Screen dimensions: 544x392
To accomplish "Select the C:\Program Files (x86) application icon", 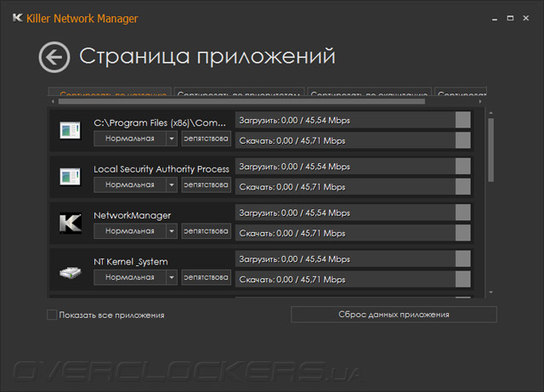I will (70, 130).
